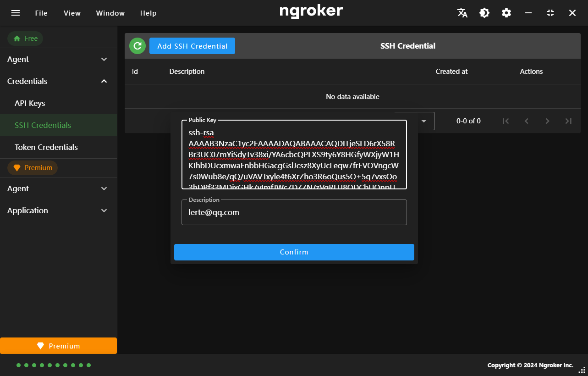Click the translate language icon

pos(462,13)
